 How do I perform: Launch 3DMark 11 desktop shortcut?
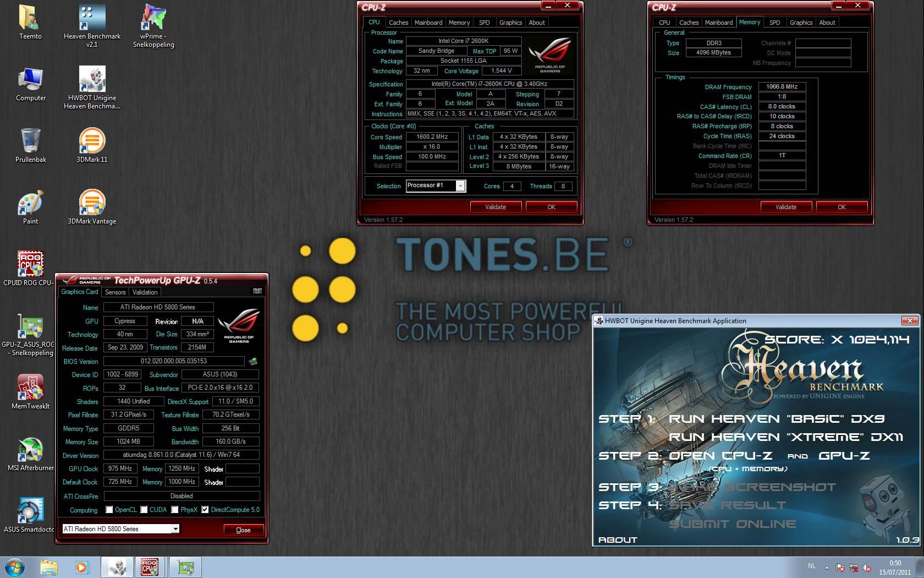[x=92, y=145]
